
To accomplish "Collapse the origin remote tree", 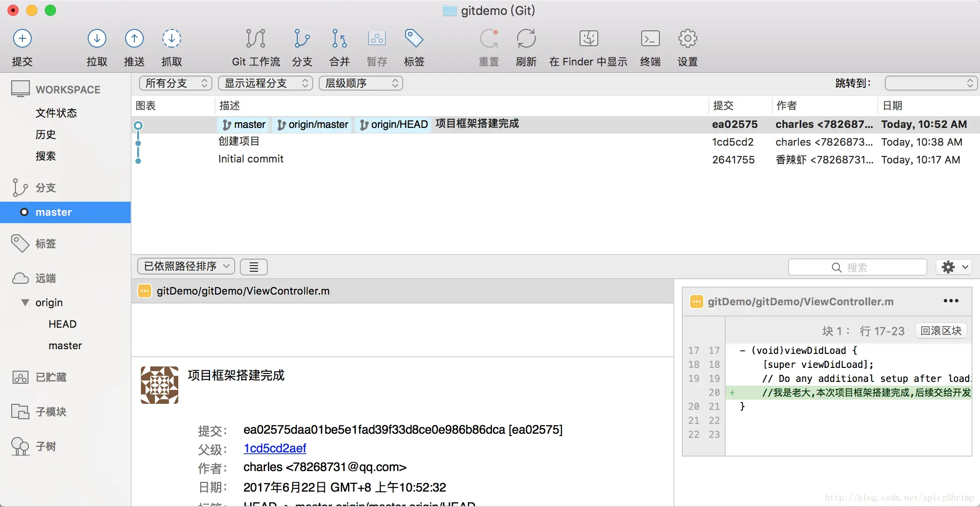I will [x=25, y=303].
